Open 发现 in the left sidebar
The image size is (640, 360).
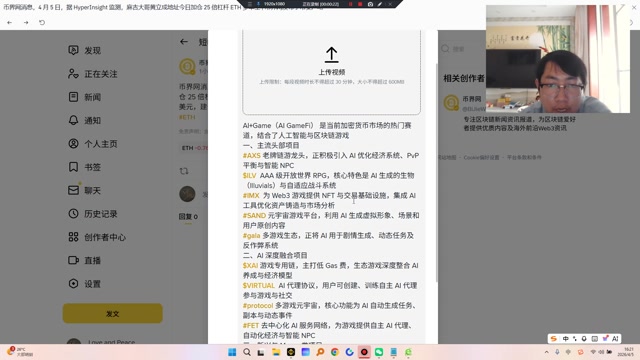coord(84,50)
